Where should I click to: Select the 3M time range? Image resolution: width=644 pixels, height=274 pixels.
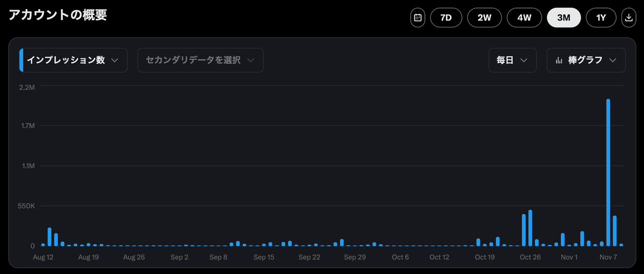point(564,18)
